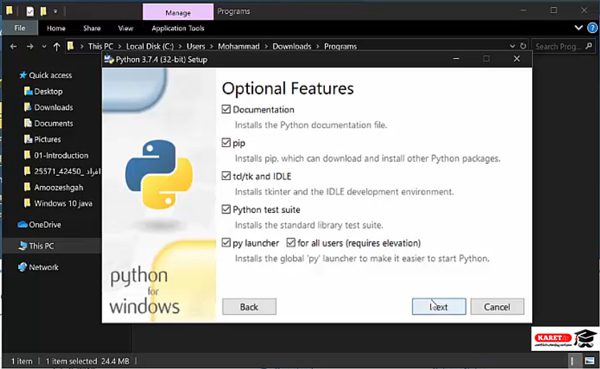Click Programs breadcrumb segment
Viewport: 600px width, 369px height.
pyautogui.click(x=340, y=46)
